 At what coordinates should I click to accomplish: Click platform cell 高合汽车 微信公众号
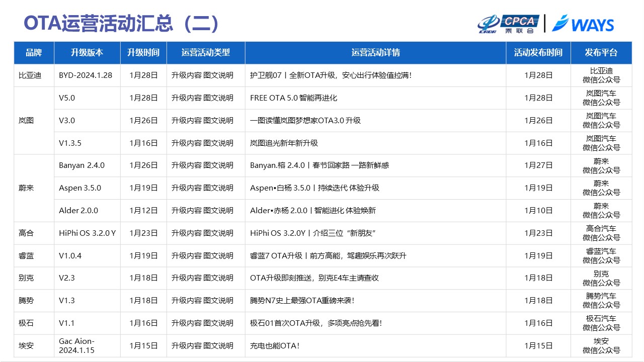(601, 233)
